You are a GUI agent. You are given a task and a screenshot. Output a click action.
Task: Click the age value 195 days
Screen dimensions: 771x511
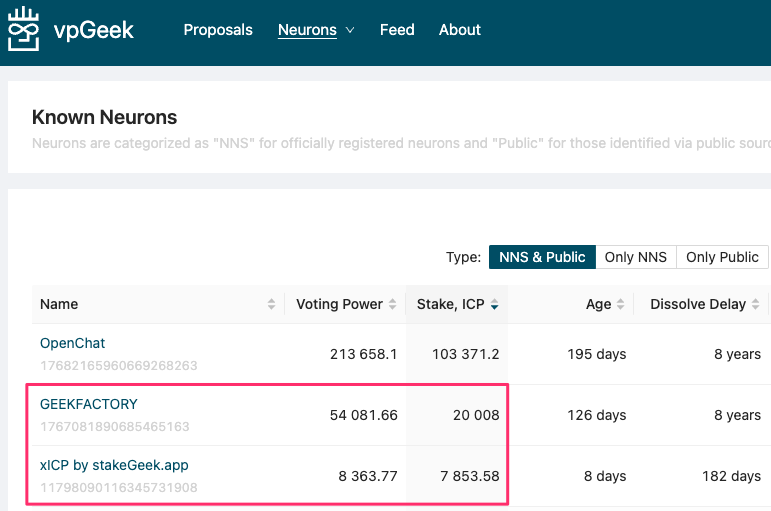pos(596,354)
